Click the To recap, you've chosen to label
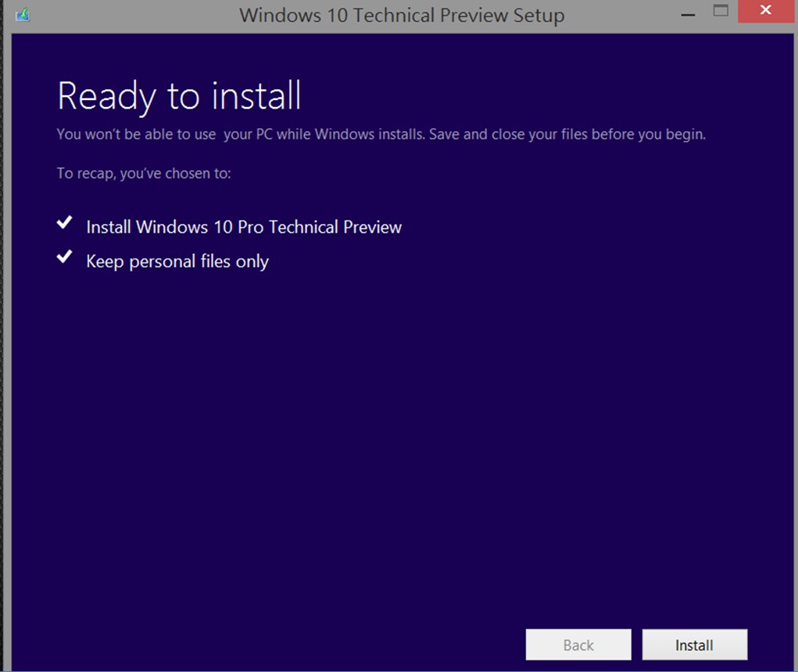798x672 pixels. (144, 173)
